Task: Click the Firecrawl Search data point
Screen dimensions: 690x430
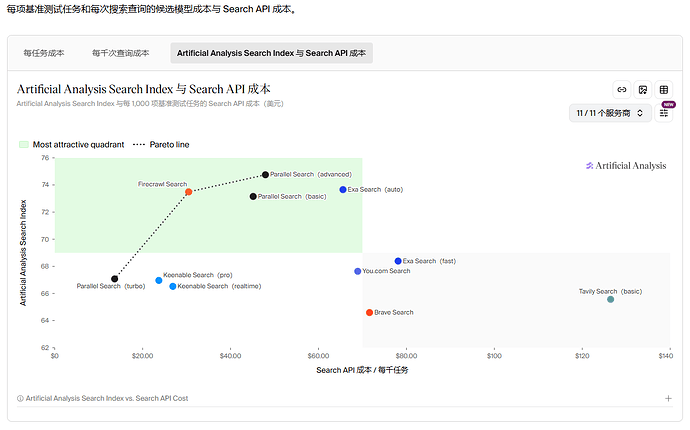Action: pyautogui.click(x=188, y=192)
